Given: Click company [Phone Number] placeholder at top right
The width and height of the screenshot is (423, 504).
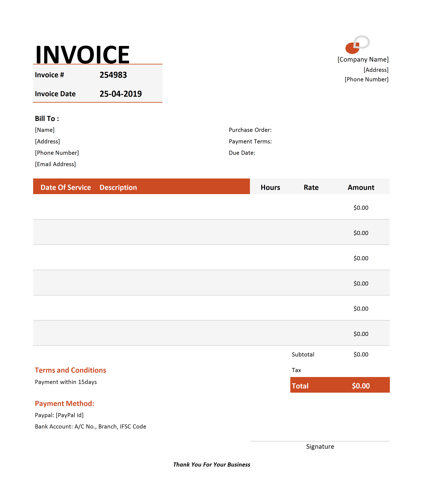Looking at the screenshot, I should pyautogui.click(x=367, y=79).
